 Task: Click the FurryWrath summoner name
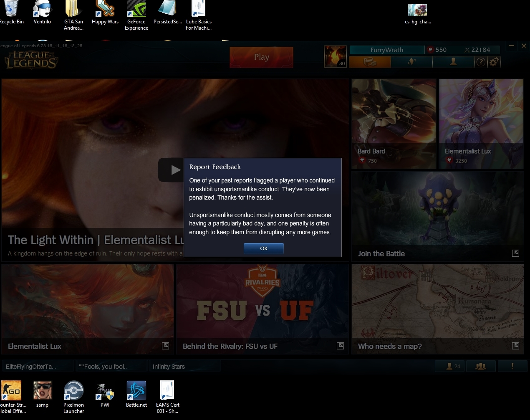pyautogui.click(x=387, y=50)
